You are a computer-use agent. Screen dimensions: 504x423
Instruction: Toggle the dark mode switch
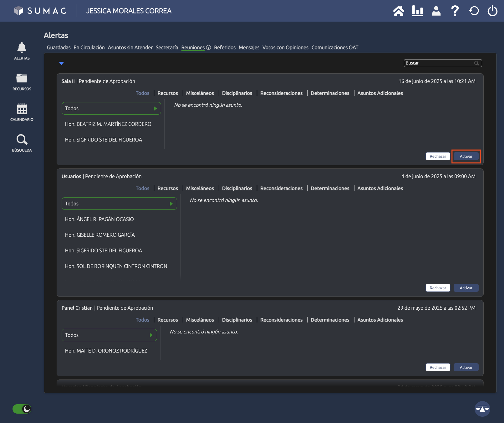tap(22, 409)
